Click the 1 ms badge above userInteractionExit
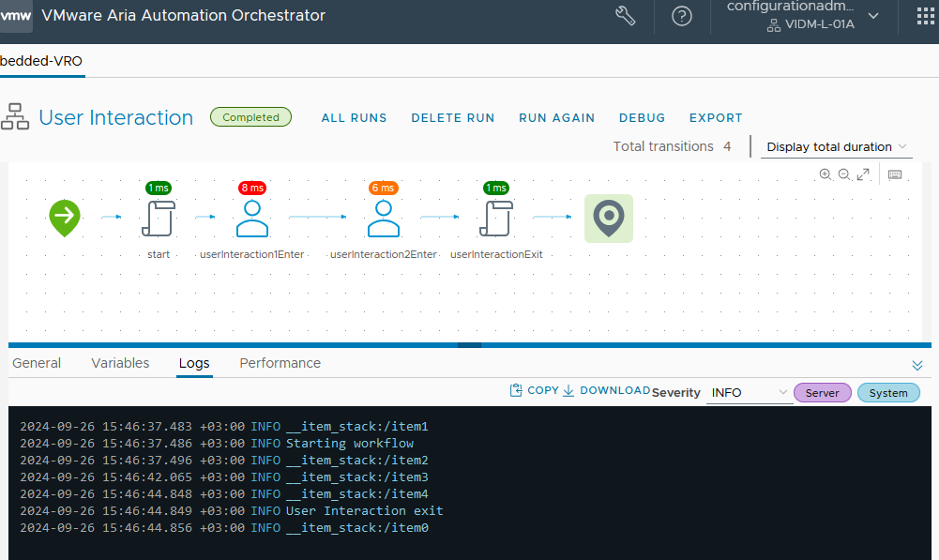939x560 pixels. 496,188
